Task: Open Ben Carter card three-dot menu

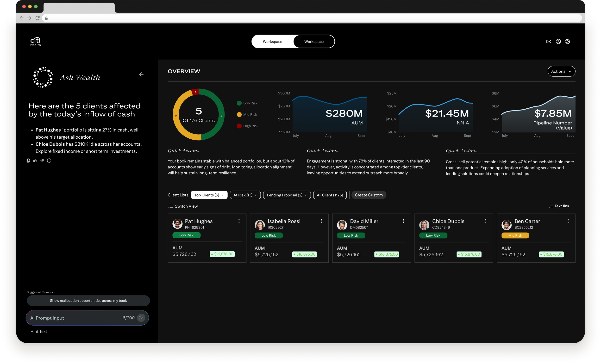Action: (568, 221)
